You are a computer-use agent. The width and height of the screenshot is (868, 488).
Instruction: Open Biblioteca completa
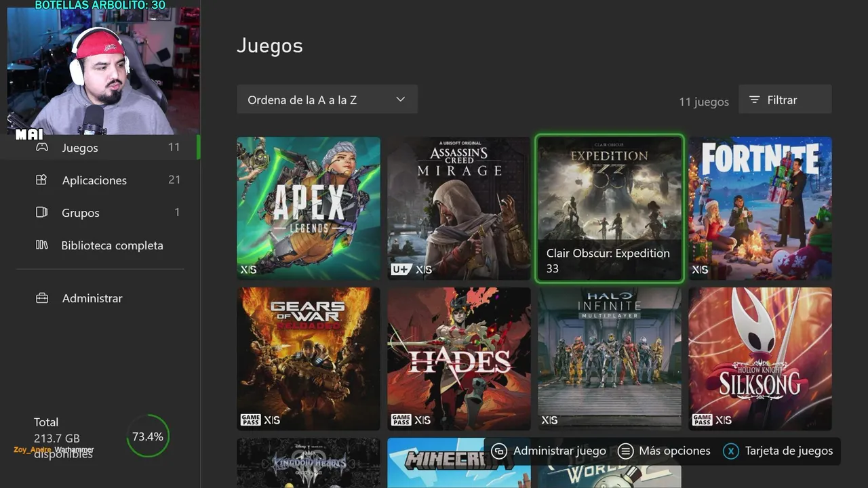[x=100, y=245]
